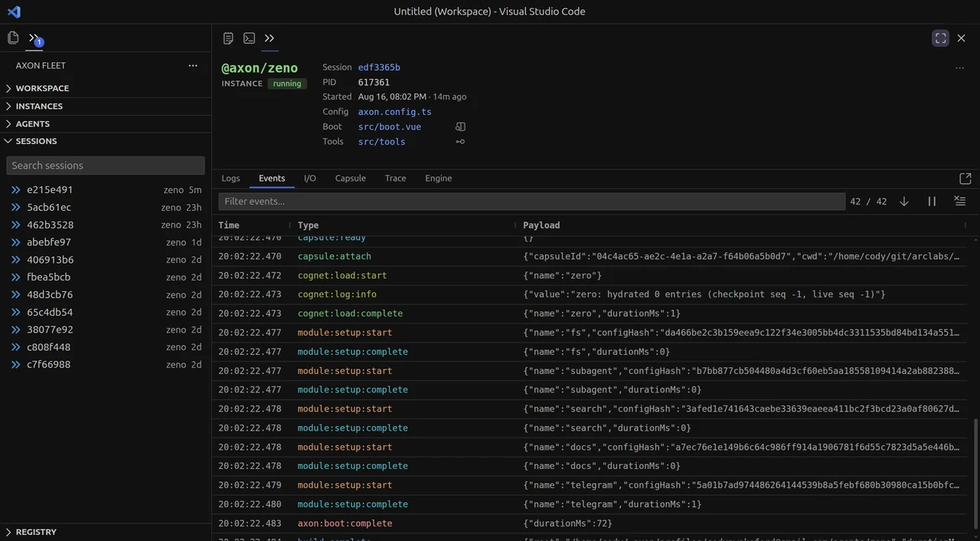The image size is (980, 541).
Task: Open boot file preview icon next to src/boot.vue
Action: tap(460, 126)
